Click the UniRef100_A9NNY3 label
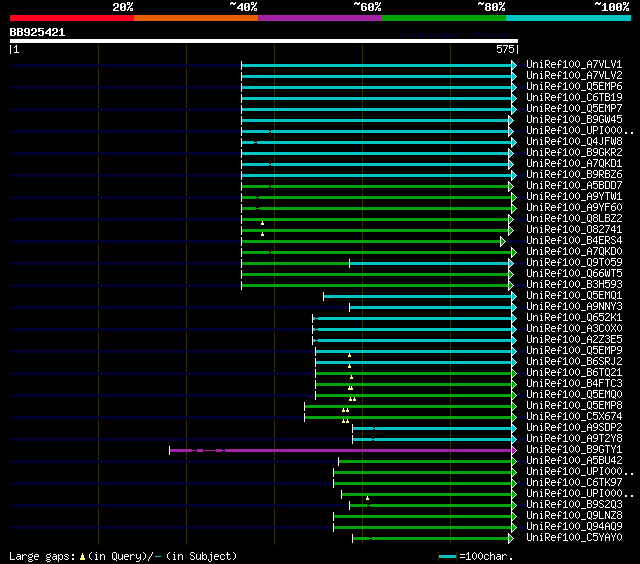 pos(574,307)
